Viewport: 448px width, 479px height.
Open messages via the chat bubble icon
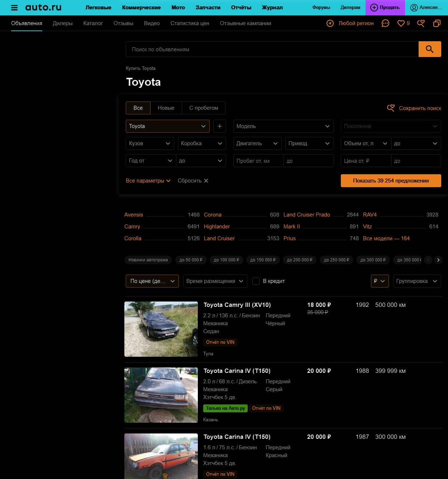[385, 23]
